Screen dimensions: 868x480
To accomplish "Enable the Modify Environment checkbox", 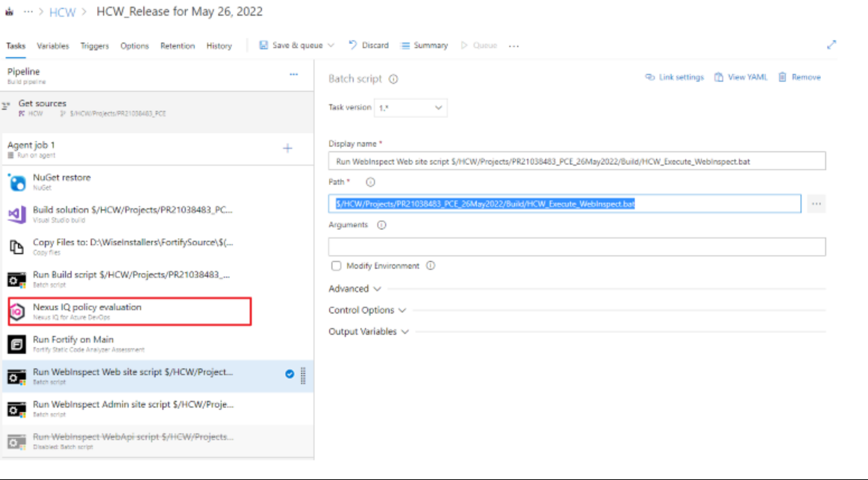I will click(x=336, y=266).
